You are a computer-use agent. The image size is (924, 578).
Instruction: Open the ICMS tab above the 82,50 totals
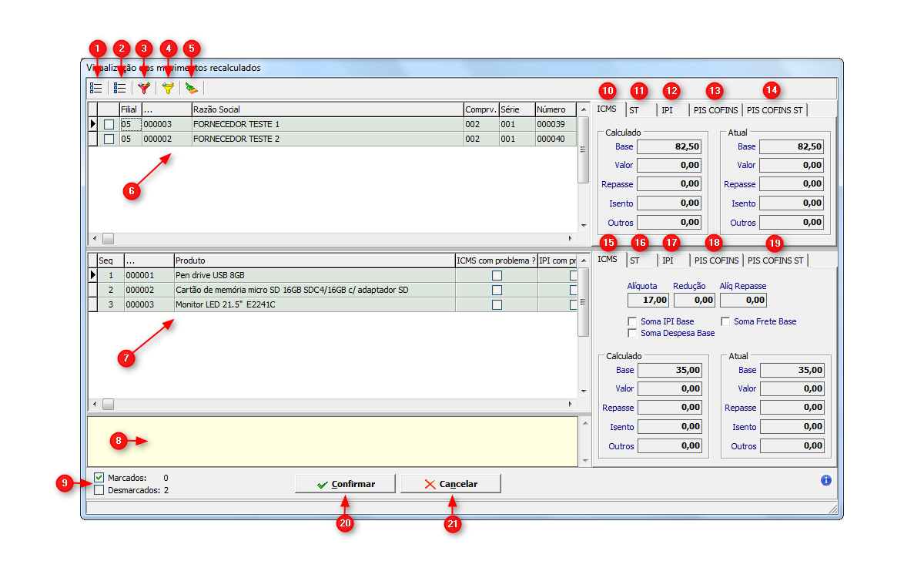[608, 109]
